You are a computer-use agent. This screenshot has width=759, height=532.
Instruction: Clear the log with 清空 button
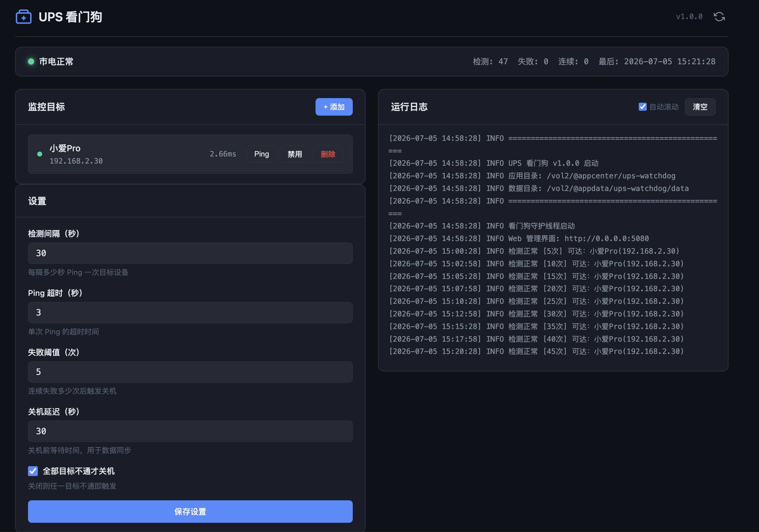(x=700, y=107)
